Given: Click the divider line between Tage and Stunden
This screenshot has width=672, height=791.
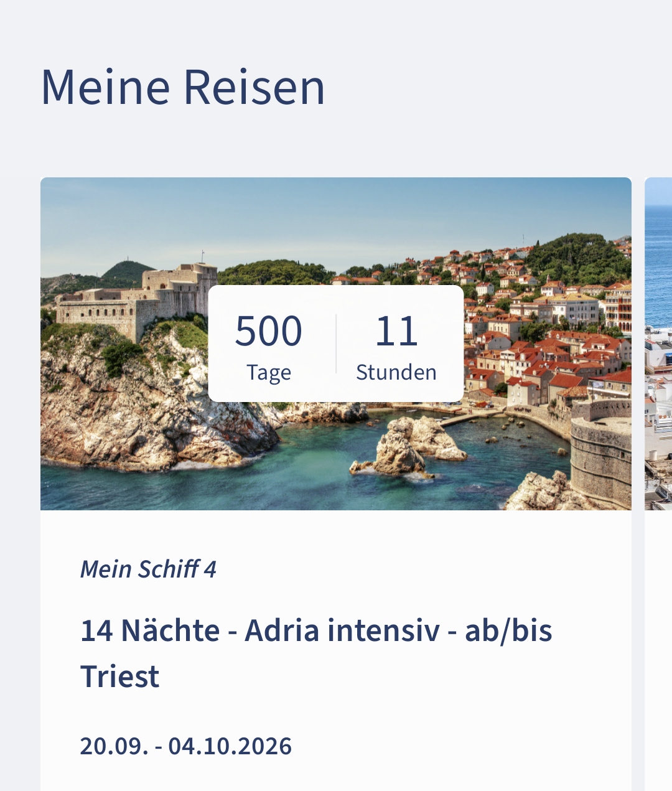Looking at the screenshot, I should (x=336, y=344).
